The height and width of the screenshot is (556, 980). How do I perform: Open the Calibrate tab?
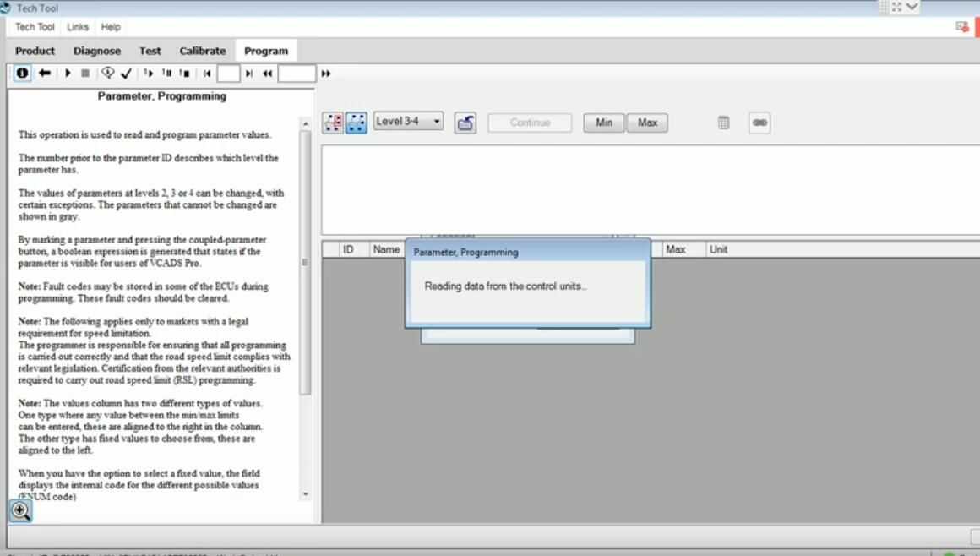pyautogui.click(x=203, y=51)
